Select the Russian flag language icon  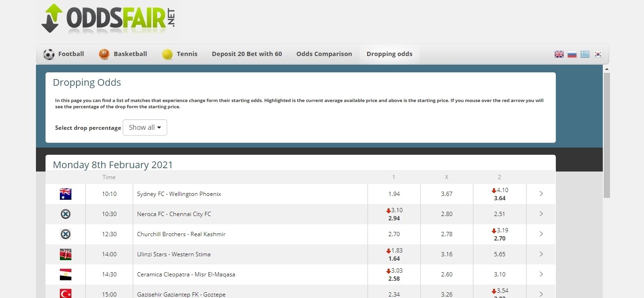572,54
